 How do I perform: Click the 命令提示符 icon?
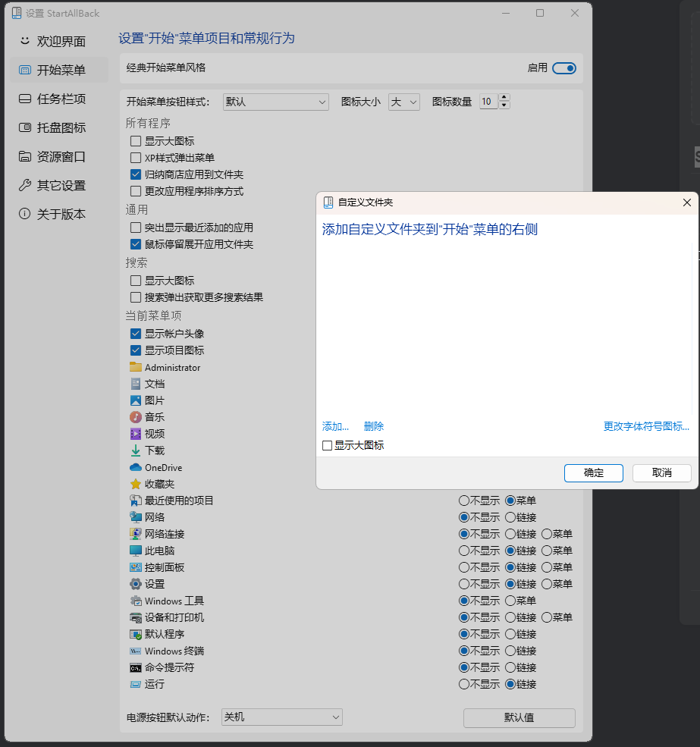coord(136,667)
